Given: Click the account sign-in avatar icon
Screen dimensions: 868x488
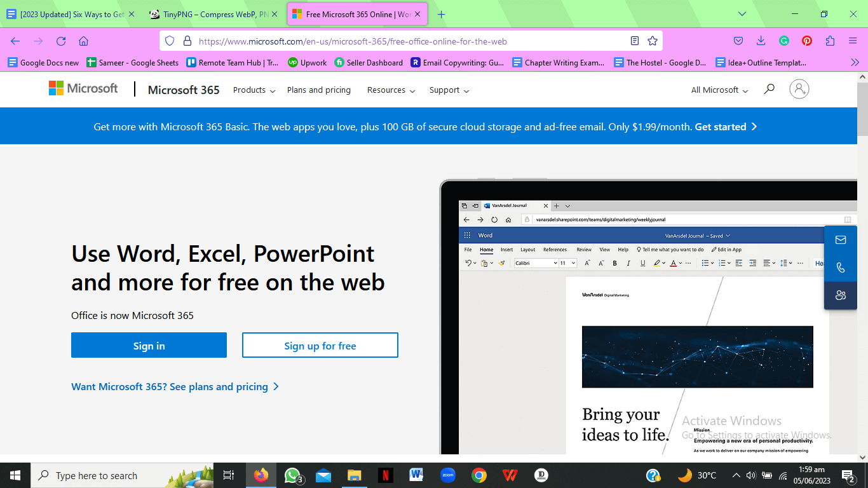Looking at the screenshot, I should point(799,89).
